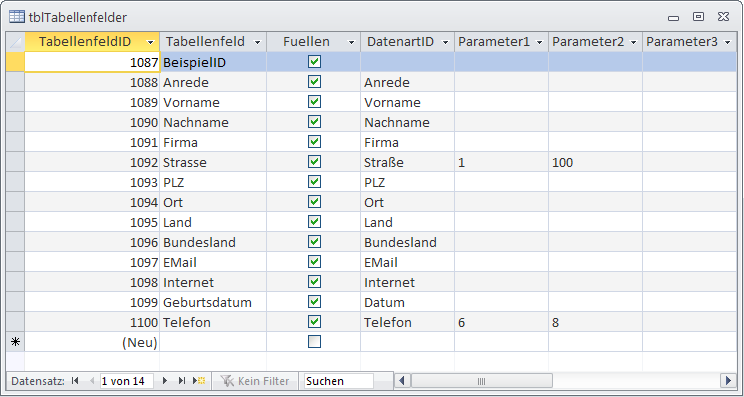Select the Parameter1 column header
This screenshot has width=744, height=397.
502,42
